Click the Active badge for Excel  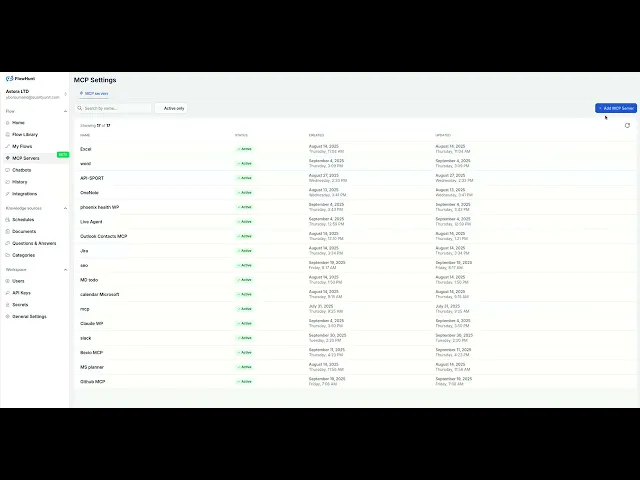coord(244,149)
